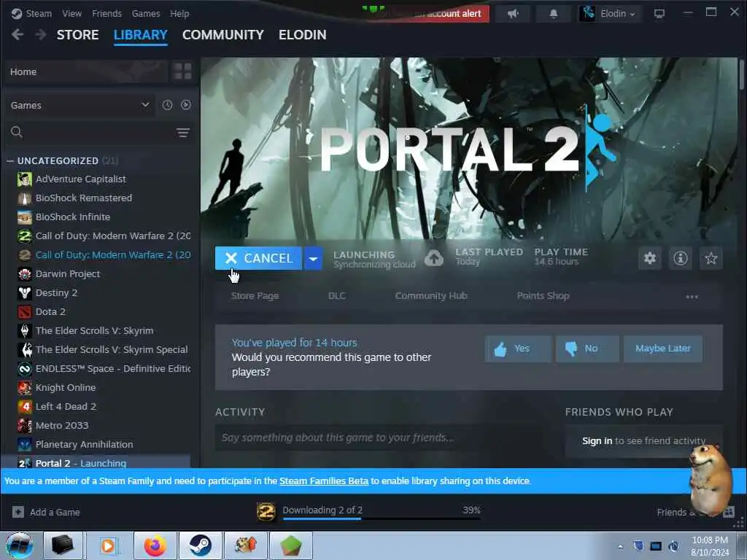Click the download progress bar
The width and height of the screenshot is (747, 560).
(x=382, y=518)
